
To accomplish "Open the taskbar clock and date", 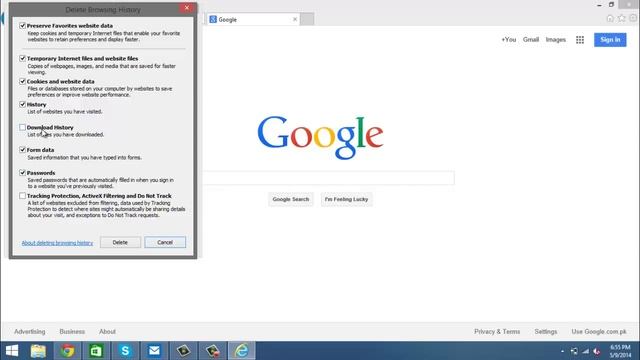I will (x=620, y=351).
